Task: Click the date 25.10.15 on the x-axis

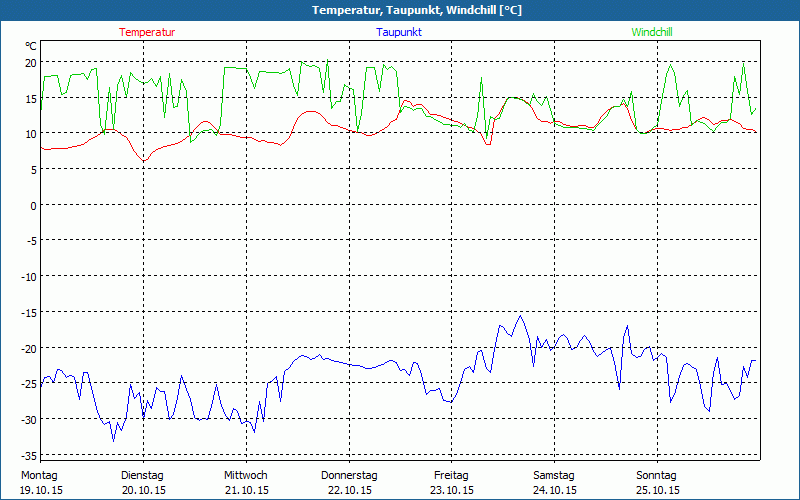Action: [x=656, y=490]
